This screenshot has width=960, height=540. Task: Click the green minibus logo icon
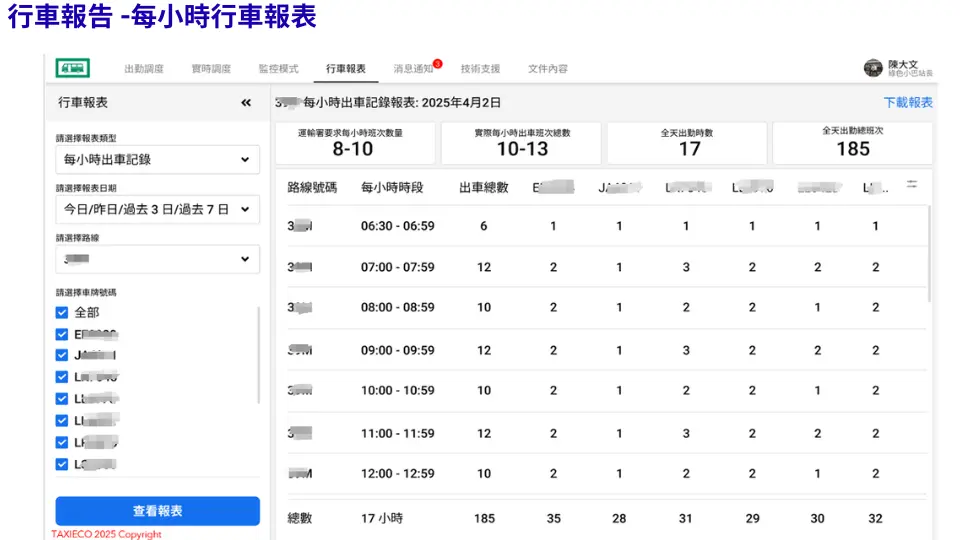[73, 68]
